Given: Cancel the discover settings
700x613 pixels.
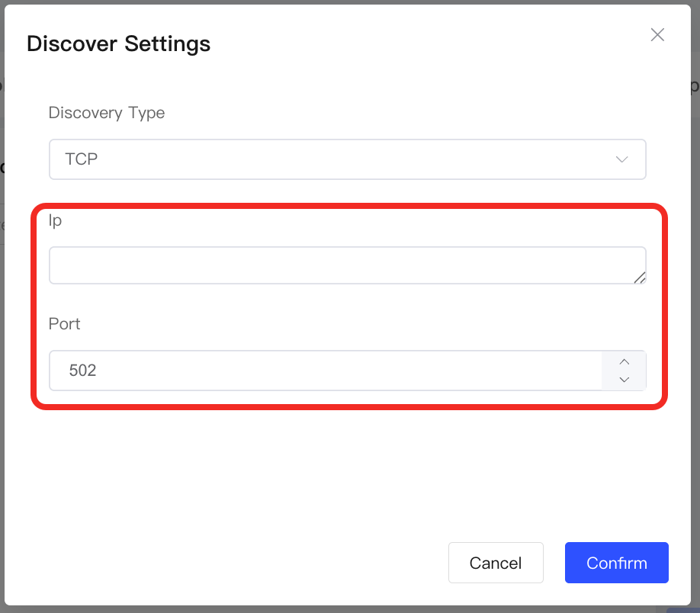Looking at the screenshot, I should (x=496, y=563).
